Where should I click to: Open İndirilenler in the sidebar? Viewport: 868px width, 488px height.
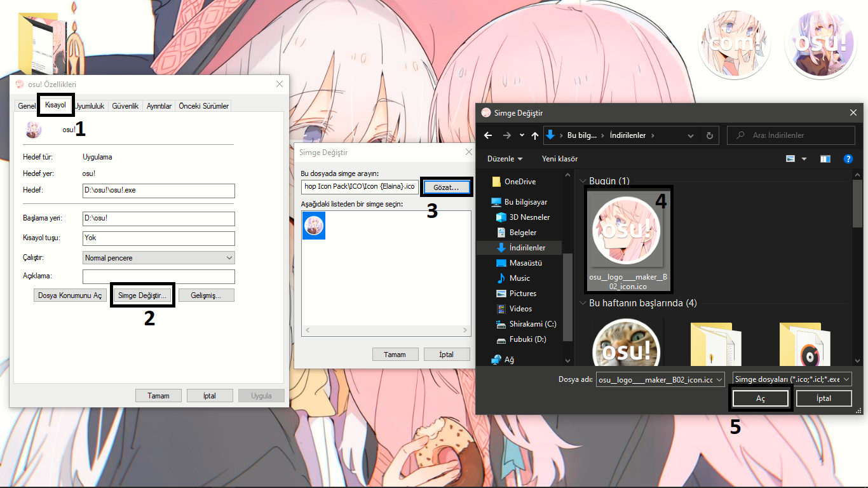pyautogui.click(x=520, y=248)
